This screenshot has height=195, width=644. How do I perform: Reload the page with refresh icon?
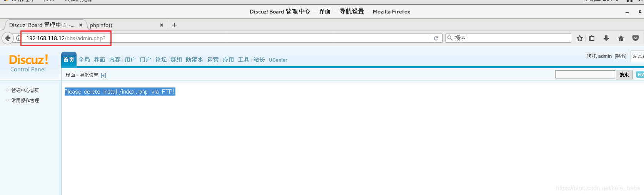tap(436, 38)
